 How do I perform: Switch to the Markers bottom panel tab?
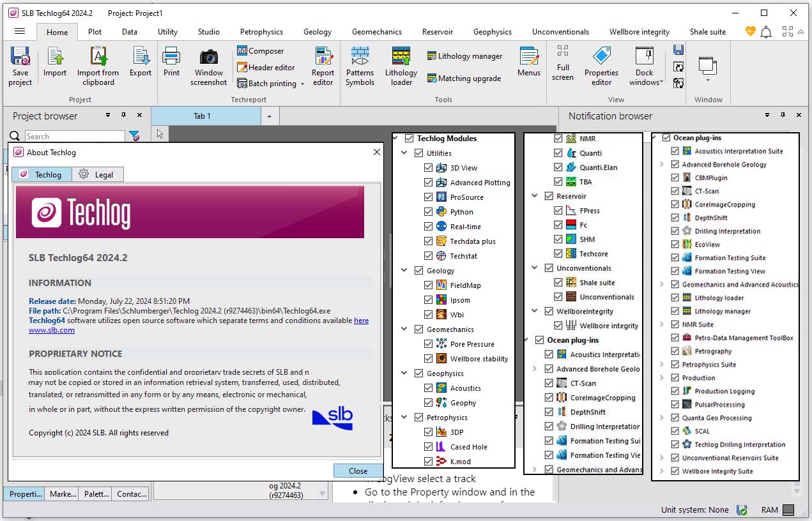click(63, 494)
